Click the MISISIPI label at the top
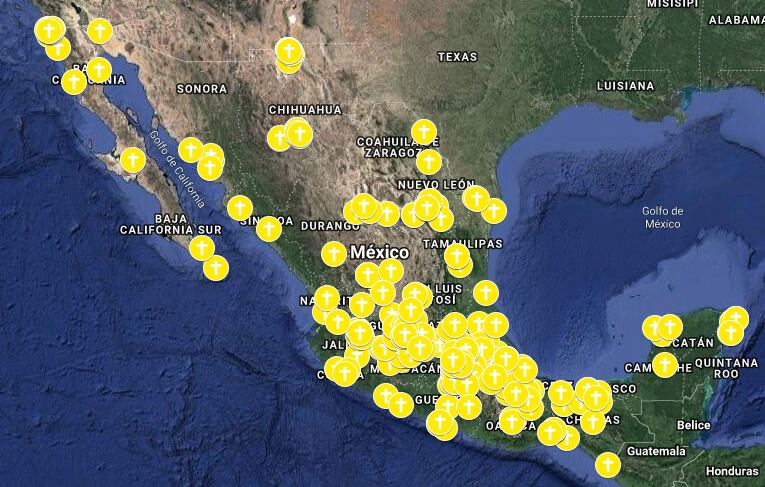Screen dimensions: 765x487 [673, 4]
